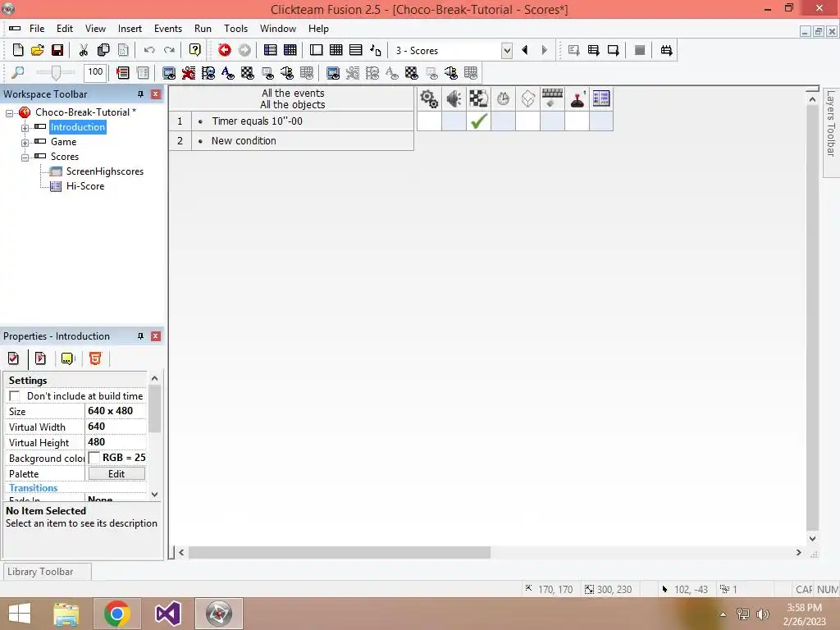Click the Timer clock column icon
The image size is (840, 630).
pyautogui.click(x=503, y=99)
